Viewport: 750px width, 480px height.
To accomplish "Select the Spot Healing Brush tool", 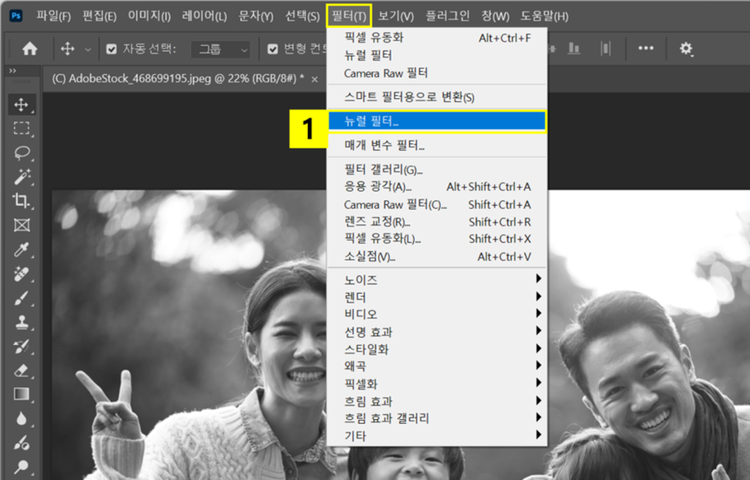I will pyautogui.click(x=22, y=274).
